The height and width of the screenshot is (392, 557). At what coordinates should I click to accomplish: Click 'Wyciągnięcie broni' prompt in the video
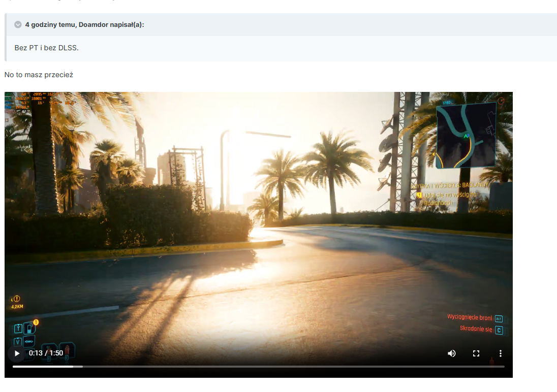470,317
